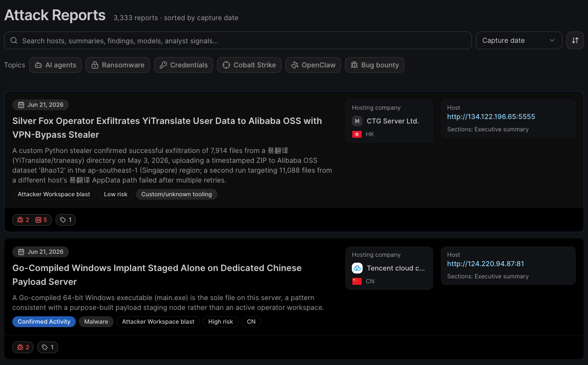Filter by Ransomware topic

coord(118,65)
